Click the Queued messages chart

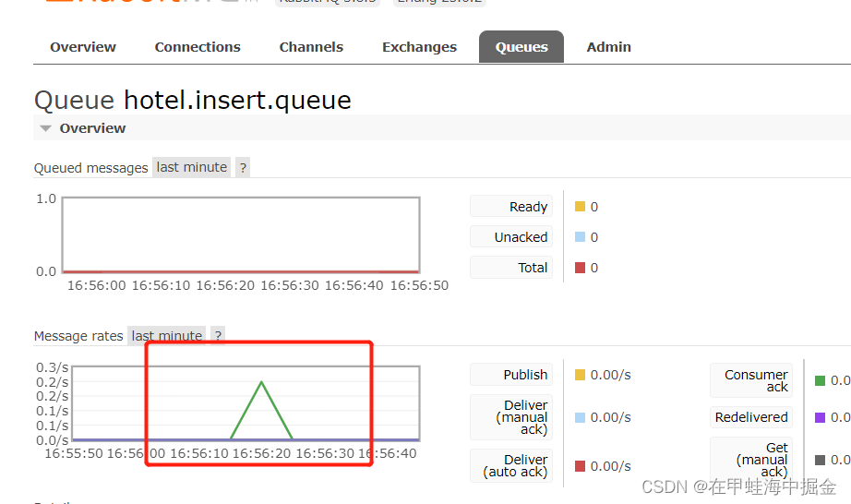[x=241, y=234]
